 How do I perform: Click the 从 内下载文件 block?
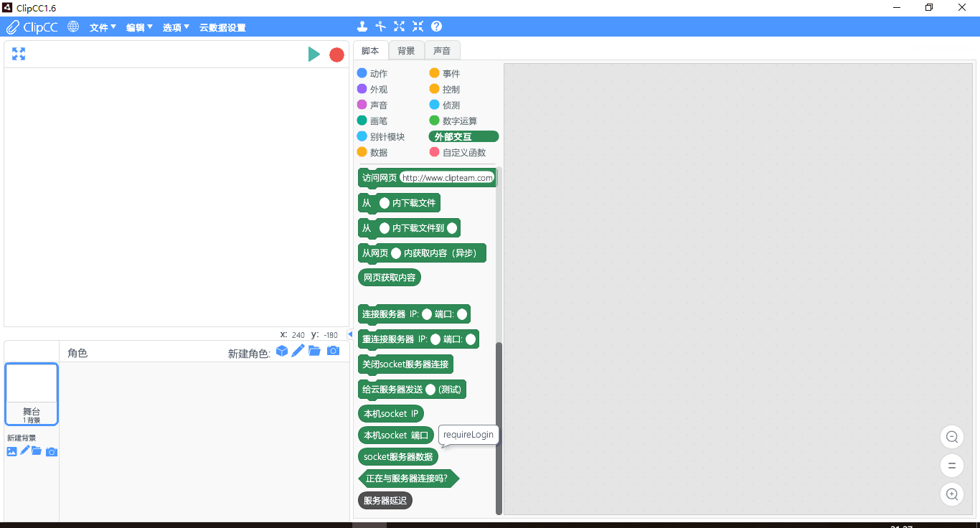[x=399, y=203]
